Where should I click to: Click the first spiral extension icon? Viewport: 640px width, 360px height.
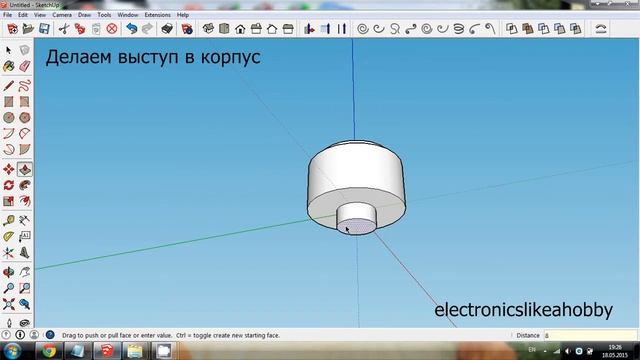[x=362, y=29]
